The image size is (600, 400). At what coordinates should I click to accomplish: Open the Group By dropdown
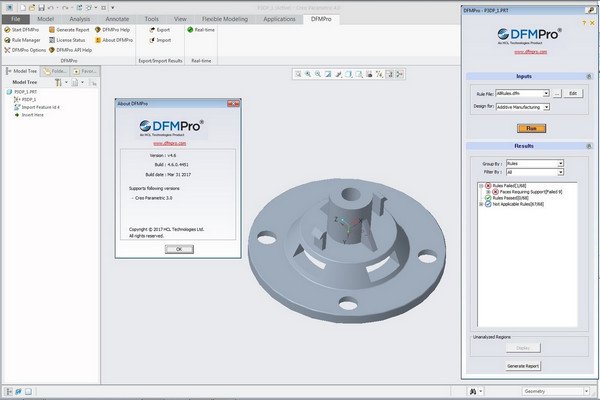pos(560,163)
